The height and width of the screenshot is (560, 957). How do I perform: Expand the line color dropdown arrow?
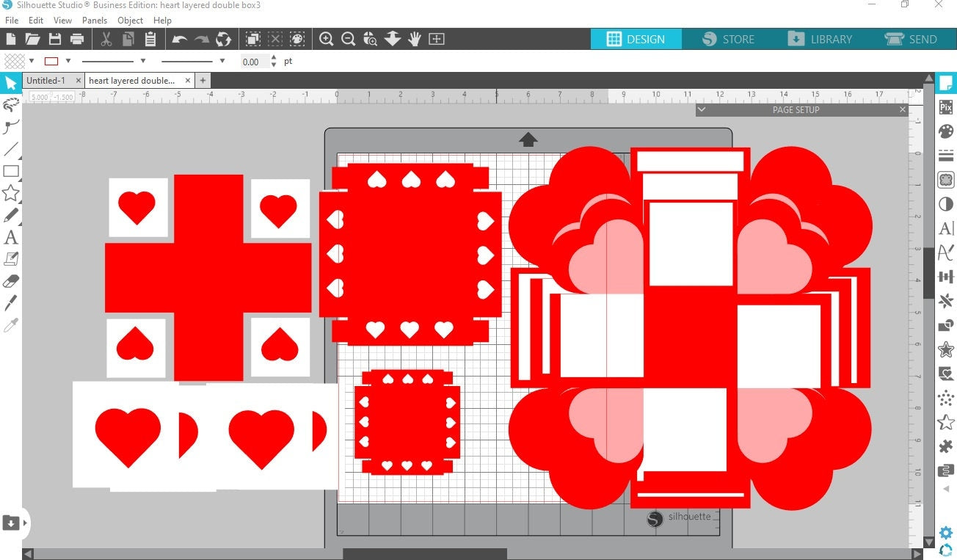click(68, 61)
